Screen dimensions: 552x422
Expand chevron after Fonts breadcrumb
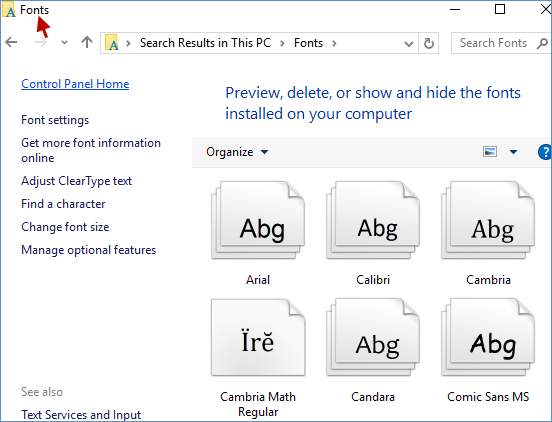point(334,43)
